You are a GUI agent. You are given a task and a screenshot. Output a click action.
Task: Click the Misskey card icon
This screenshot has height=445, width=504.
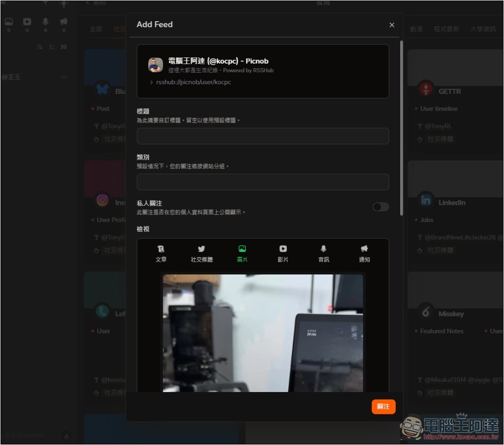tap(426, 311)
